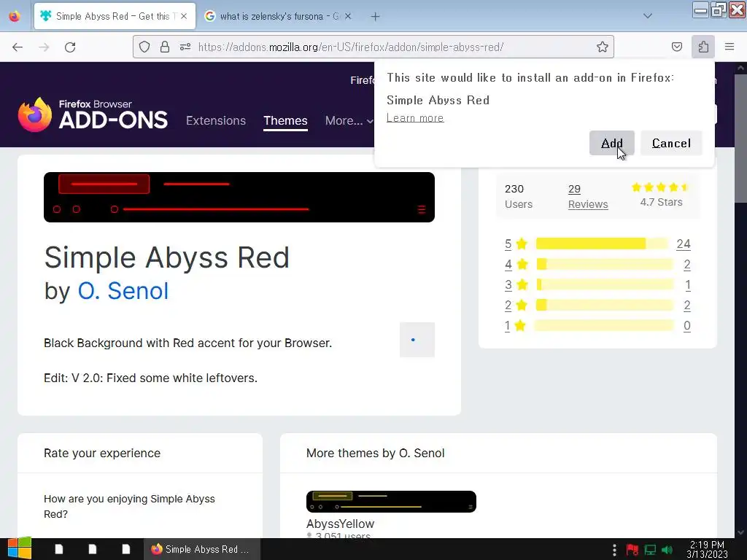Image resolution: width=747 pixels, height=560 pixels.
Task: Click the site security padlock icon
Action: tap(165, 47)
